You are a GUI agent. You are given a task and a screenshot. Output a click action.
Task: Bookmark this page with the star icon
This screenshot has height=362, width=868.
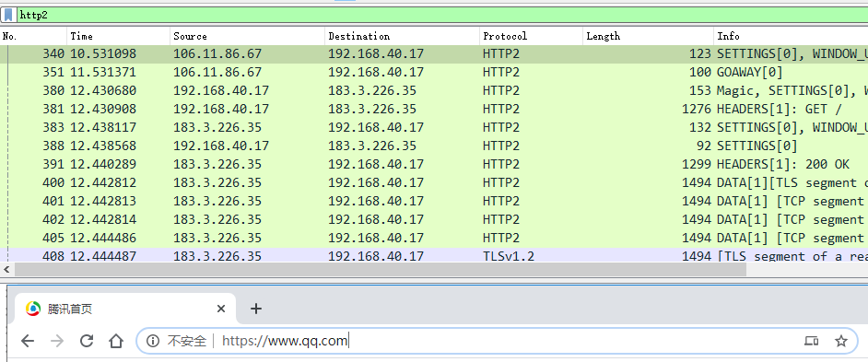[841, 341]
